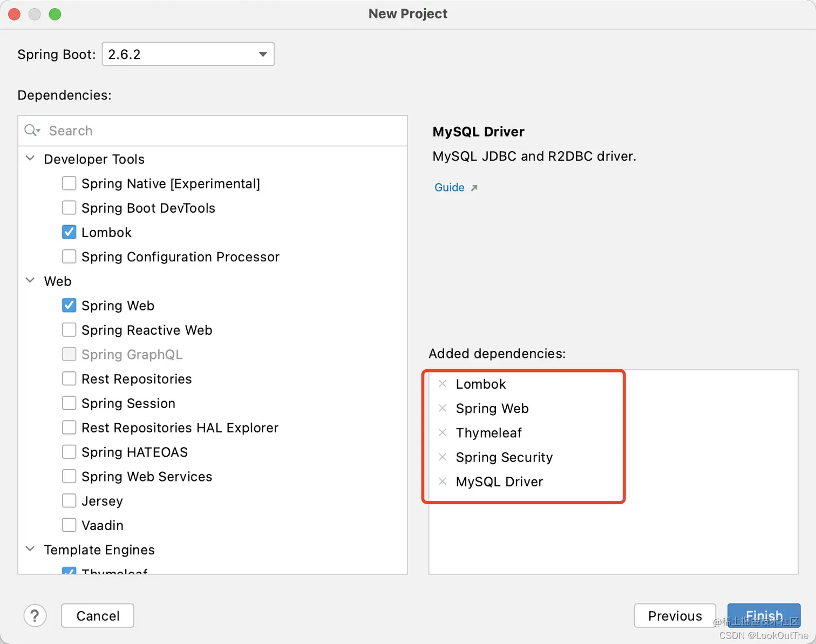
Task: Collapse the Web dependencies group
Action: click(x=31, y=281)
